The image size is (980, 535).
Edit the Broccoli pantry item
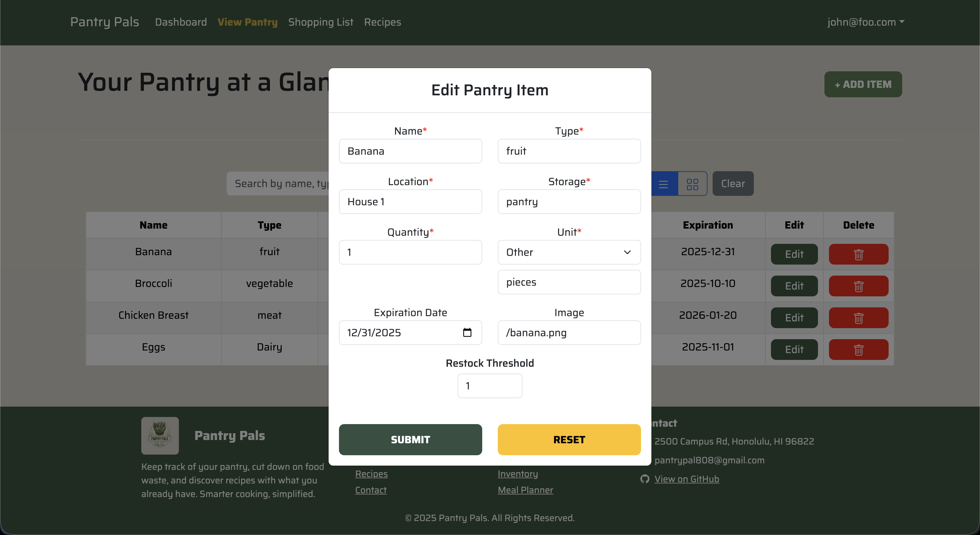click(x=794, y=286)
